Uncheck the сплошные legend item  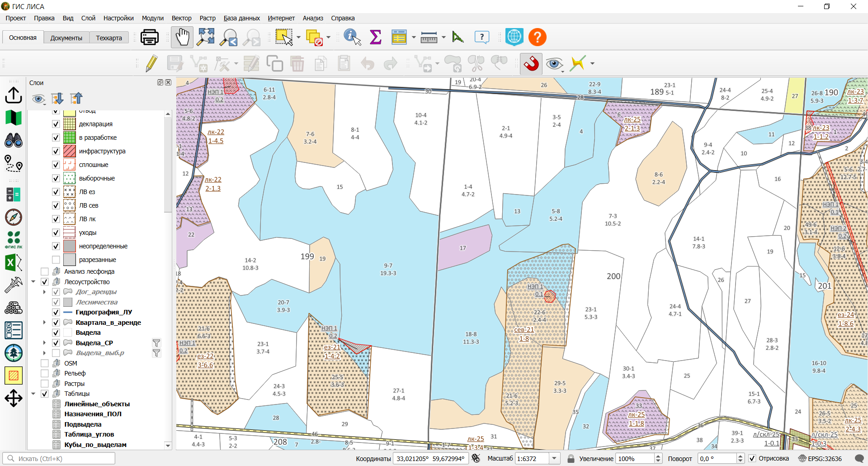[x=56, y=165]
